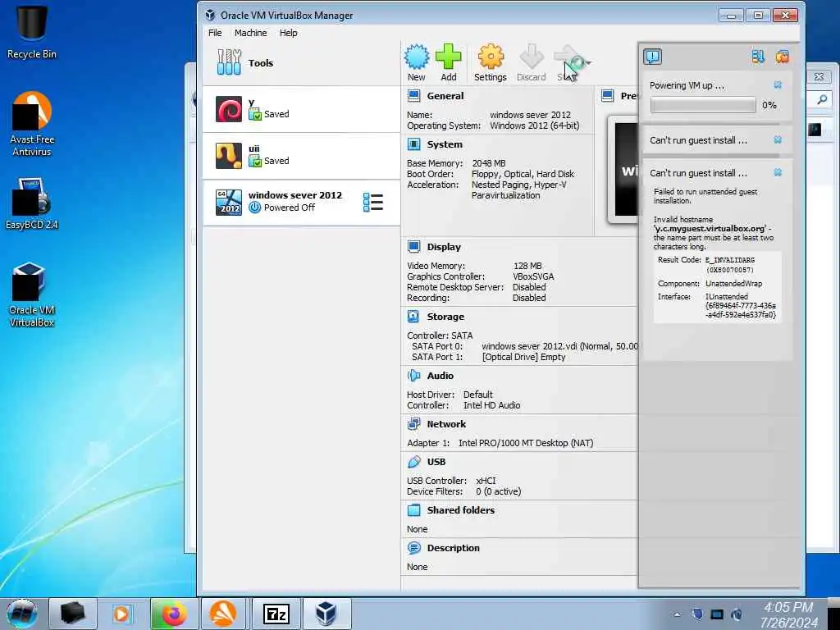Click the Network adapters icon

[x=413, y=424]
